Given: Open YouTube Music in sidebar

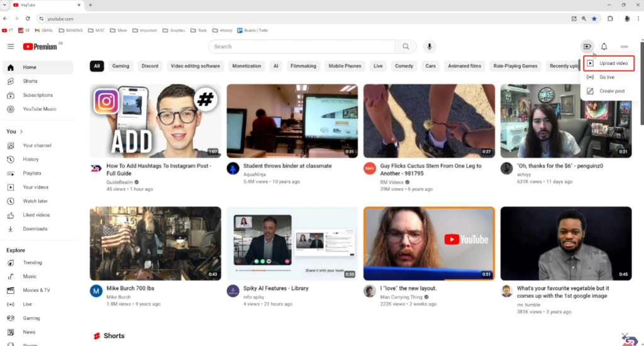Looking at the screenshot, I should 38,109.
